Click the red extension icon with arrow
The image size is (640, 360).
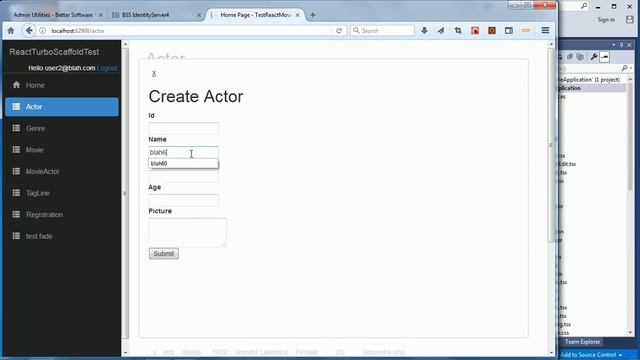[x=475, y=31]
